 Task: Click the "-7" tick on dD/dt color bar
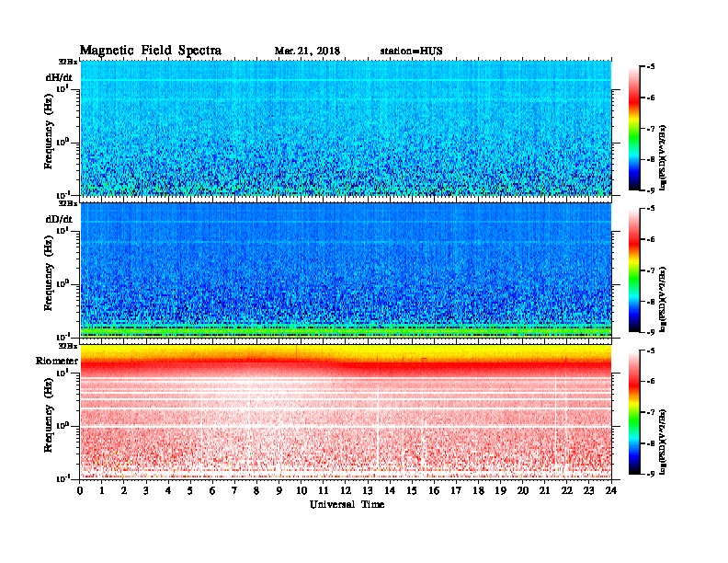point(650,270)
